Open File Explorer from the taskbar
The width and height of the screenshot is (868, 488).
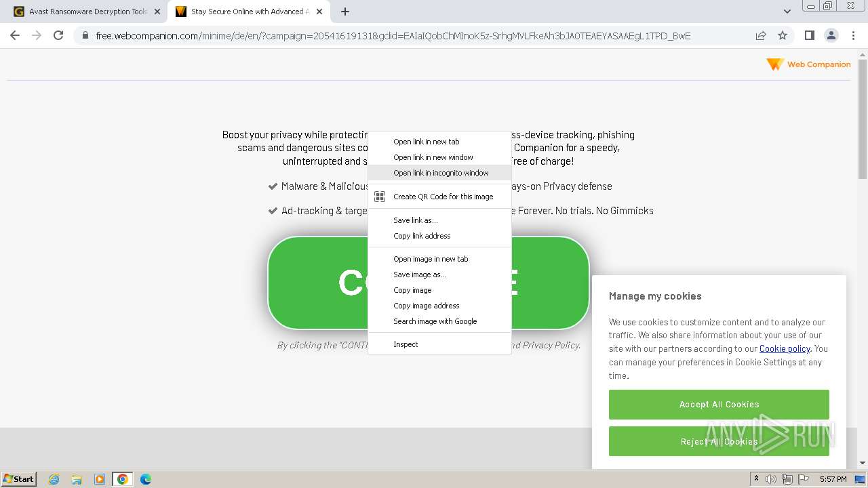(77, 479)
